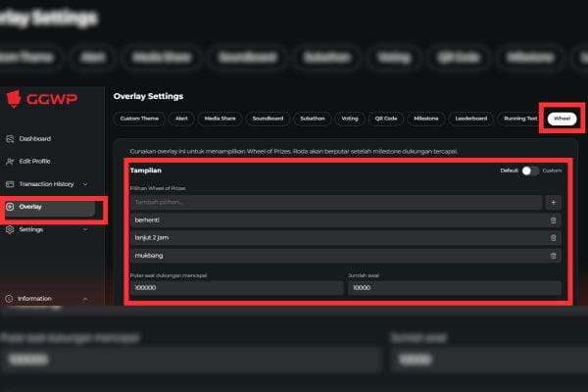Click the 'Overlay Settings' page title
This screenshot has width=588, height=392.
click(148, 96)
